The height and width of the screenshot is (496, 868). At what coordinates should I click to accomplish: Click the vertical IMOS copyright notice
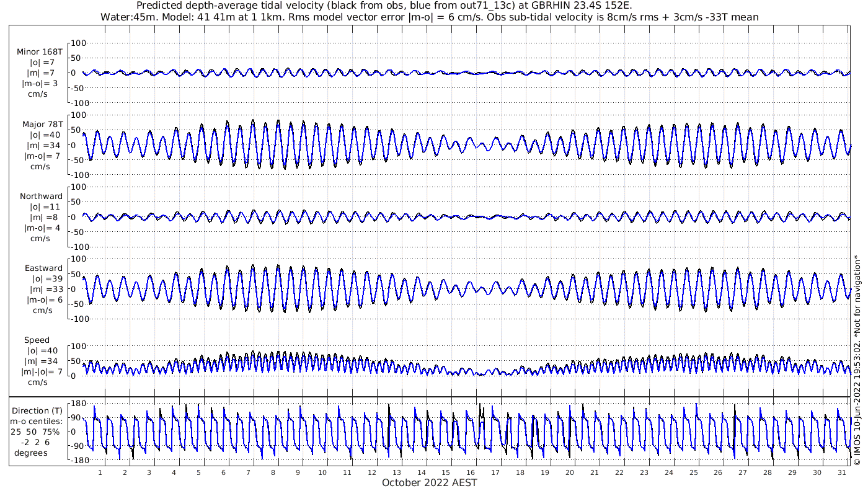tap(857, 360)
